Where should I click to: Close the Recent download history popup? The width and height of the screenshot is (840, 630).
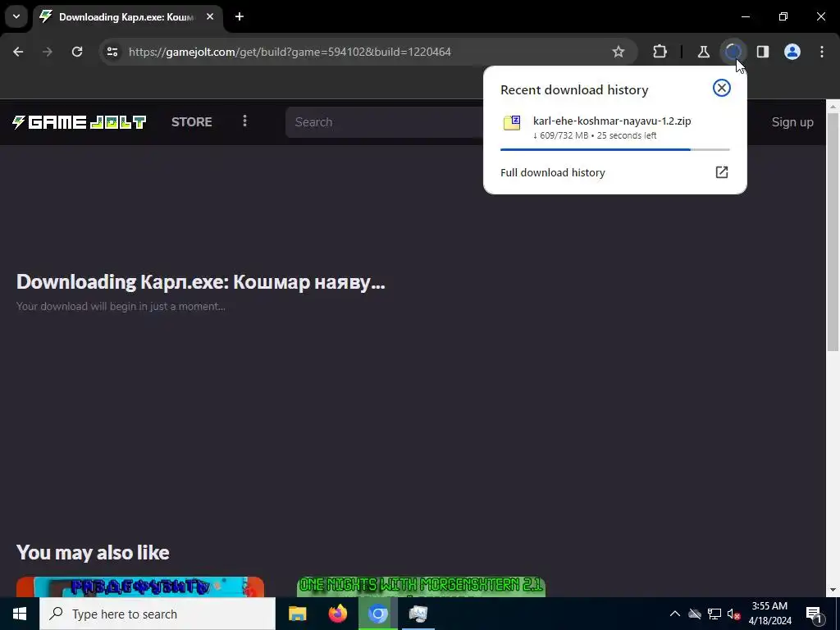pos(722,88)
